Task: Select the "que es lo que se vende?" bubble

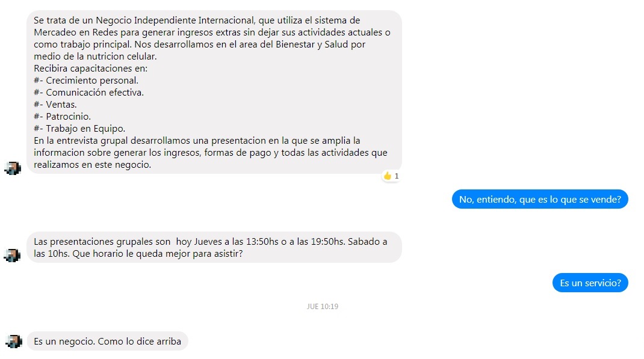Action: [x=540, y=200]
